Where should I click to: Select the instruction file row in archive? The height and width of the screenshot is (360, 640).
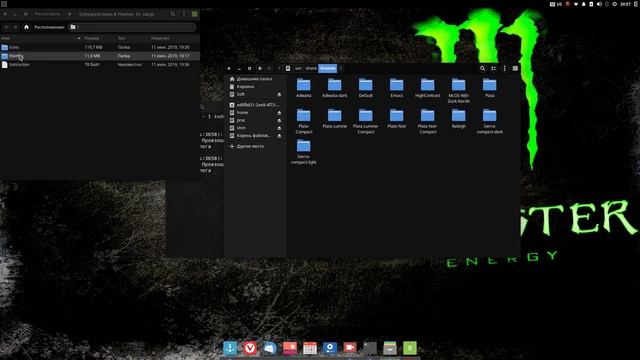[100, 64]
